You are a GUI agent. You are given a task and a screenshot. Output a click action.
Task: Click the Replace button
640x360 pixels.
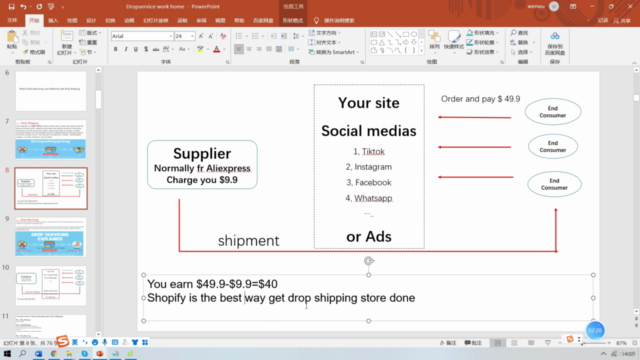click(521, 42)
